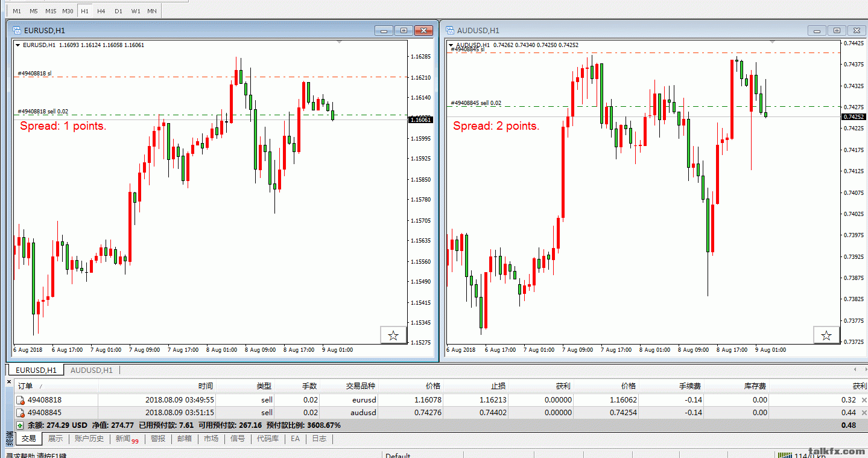The height and width of the screenshot is (458, 868).
Task: Click the 2018.08.09 03:49:55 time cell
Action: coord(179,399)
